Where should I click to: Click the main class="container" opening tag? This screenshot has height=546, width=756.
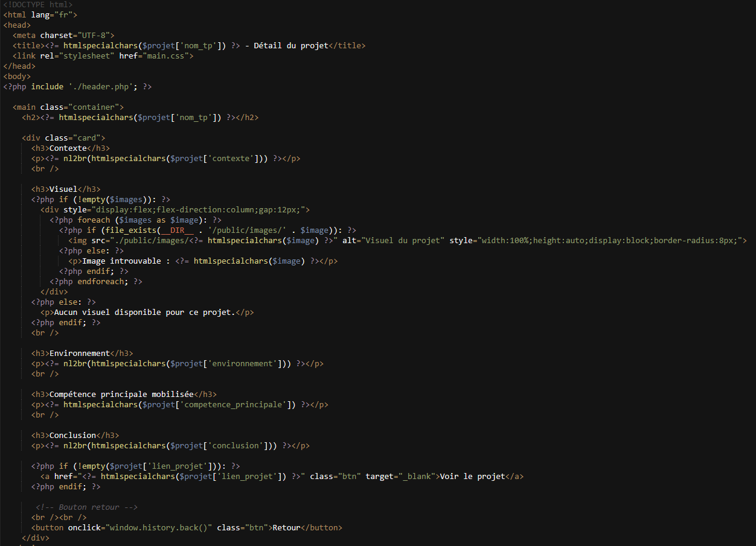[68, 107]
